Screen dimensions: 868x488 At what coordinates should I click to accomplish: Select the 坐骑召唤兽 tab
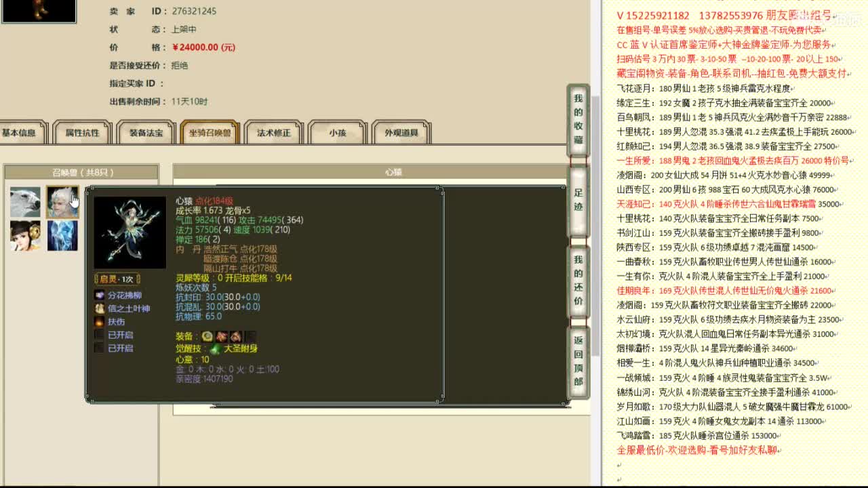(210, 133)
